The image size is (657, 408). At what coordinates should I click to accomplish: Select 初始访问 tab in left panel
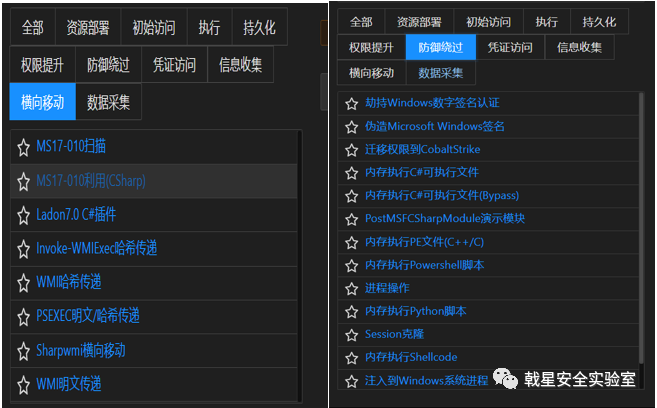point(154,27)
